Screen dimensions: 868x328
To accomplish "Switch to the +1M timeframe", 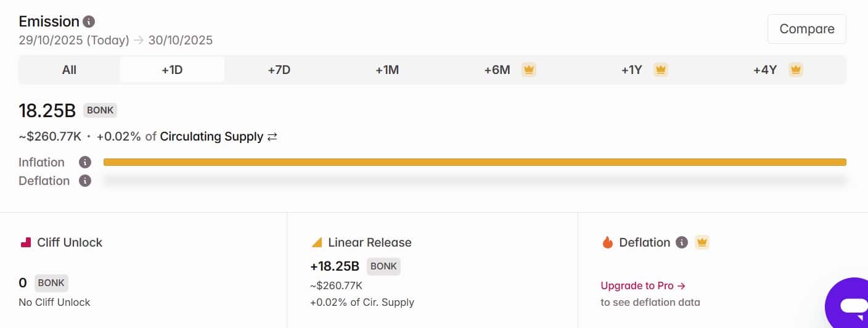I will click(x=387, y=70).
